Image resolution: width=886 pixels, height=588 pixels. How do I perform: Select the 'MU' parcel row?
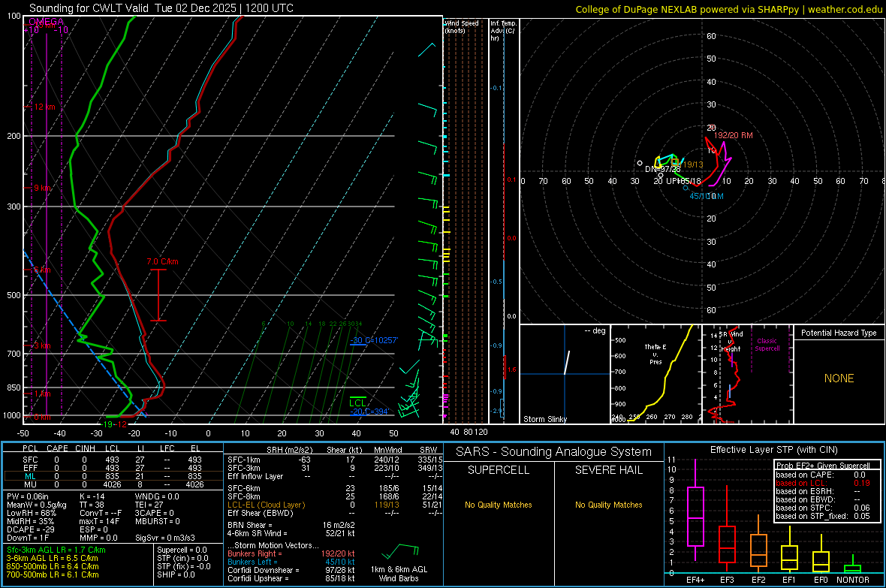[x=112, y=484]
